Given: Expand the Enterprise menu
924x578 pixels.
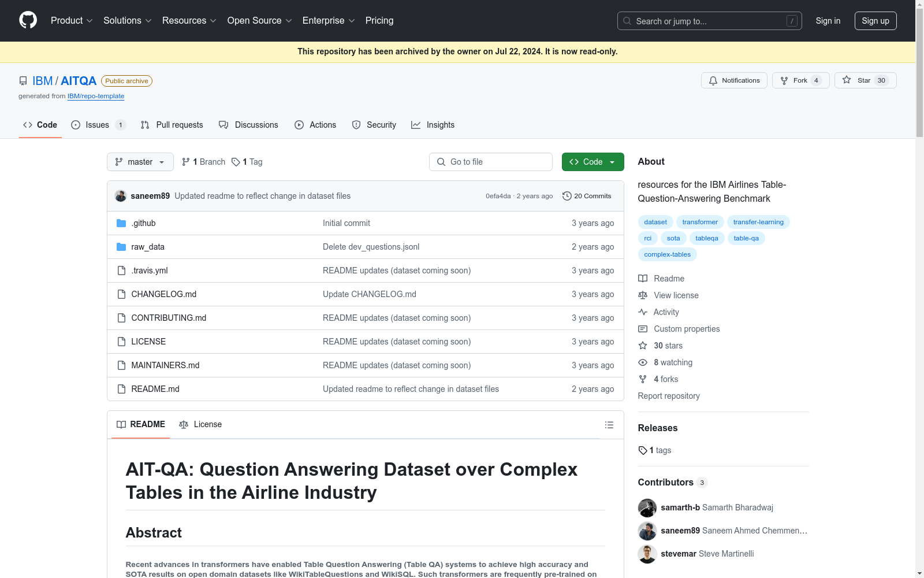Looking at the screenshot, I should [x=329, y=21].
